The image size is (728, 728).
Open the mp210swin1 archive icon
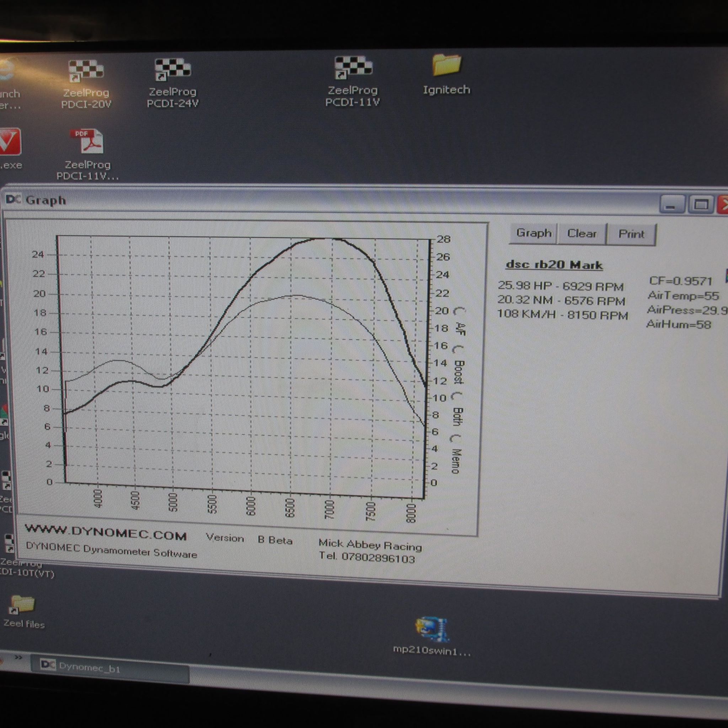tap(432, 637)
